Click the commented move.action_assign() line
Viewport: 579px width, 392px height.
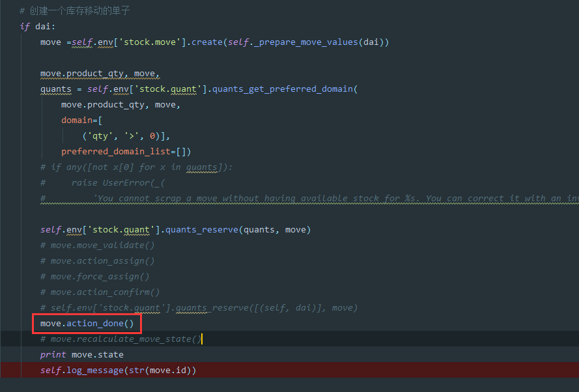click(98, 261)
